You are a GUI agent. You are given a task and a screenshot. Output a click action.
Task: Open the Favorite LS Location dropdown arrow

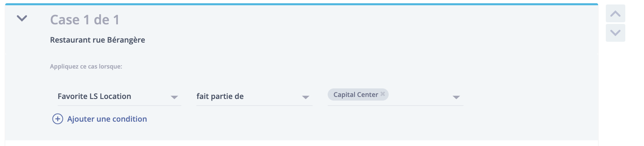coord(174,97)
